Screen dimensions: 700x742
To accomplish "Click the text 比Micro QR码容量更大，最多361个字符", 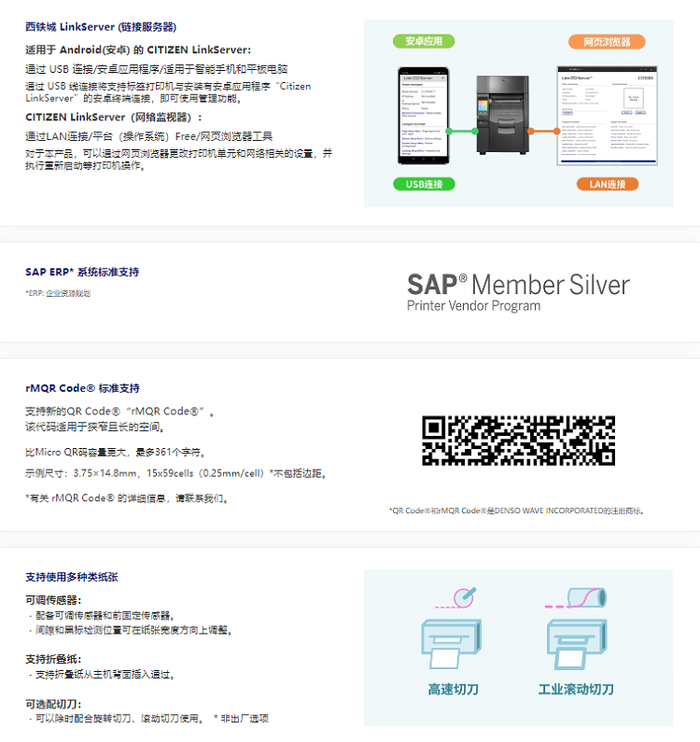I will [117, 453].
